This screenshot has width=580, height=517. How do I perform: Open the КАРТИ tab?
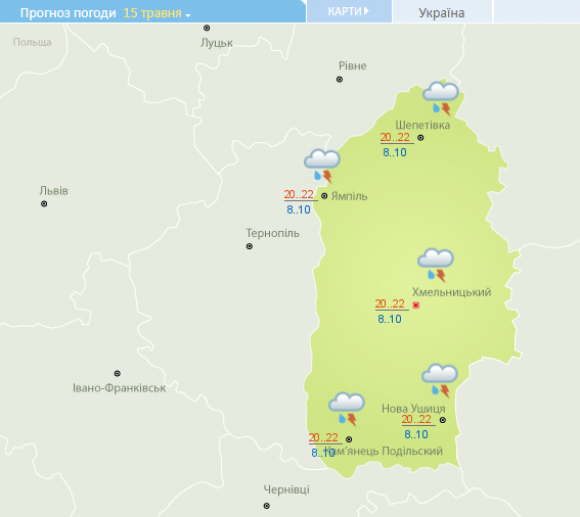tap(349, 11)
